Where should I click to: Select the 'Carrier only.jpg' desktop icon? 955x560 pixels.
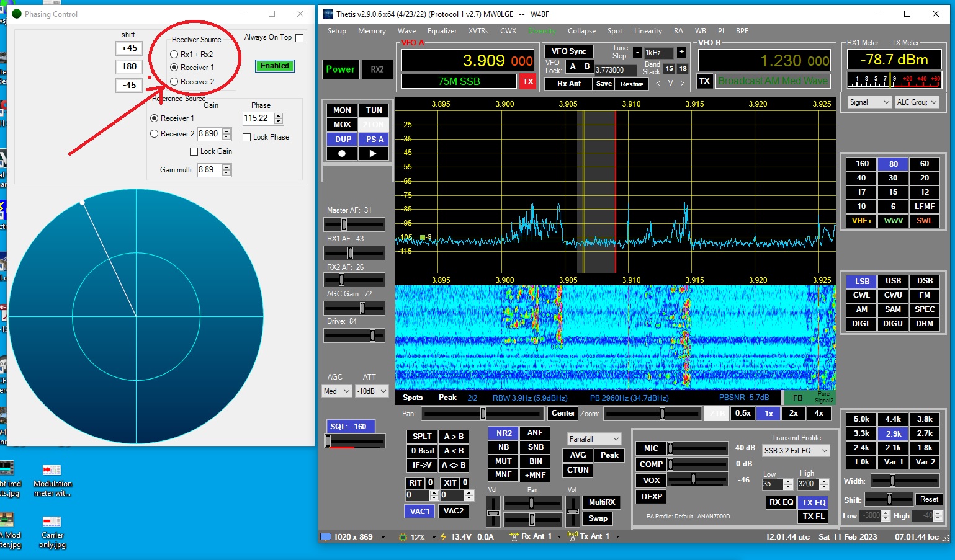[x=52, y=532]
